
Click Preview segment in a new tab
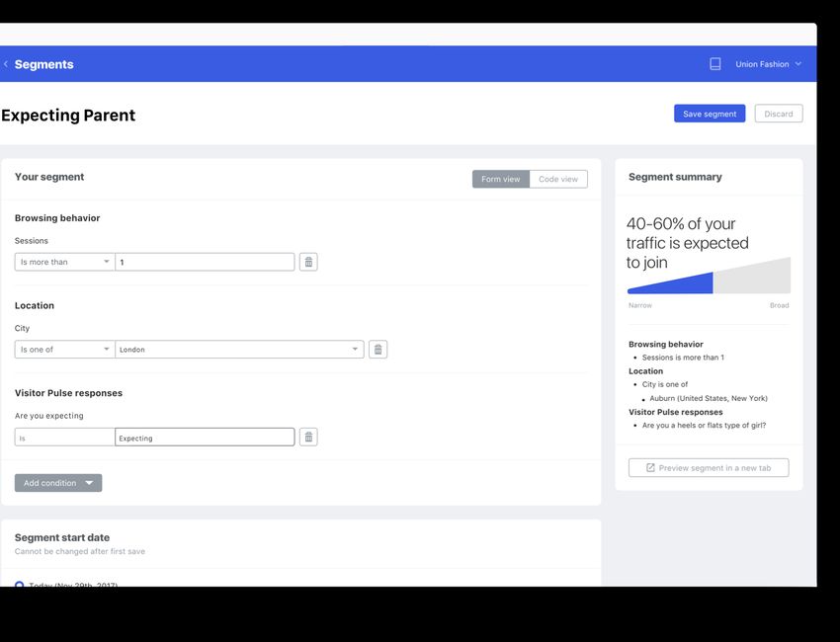click(x=709, y=467)
